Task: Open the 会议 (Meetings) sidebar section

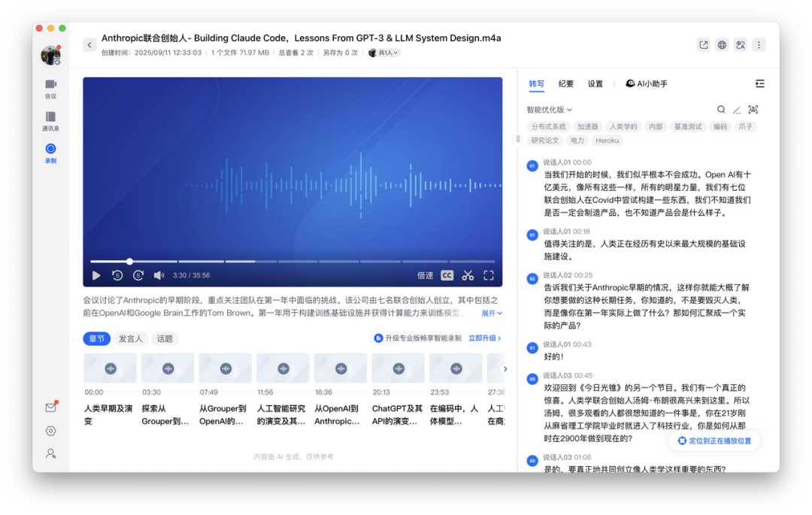Action: pyautogui.click(x=51, y=89)
